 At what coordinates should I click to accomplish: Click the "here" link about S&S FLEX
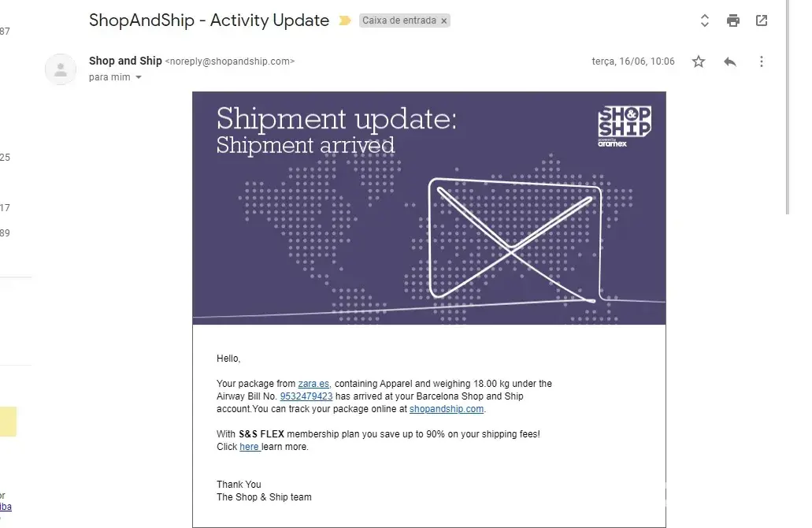coord(249,447)
